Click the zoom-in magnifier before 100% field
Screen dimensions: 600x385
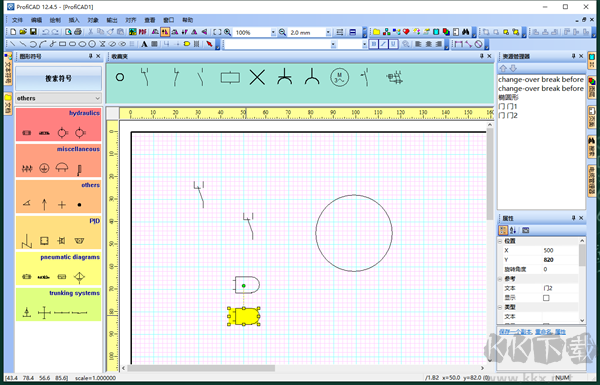228,32
